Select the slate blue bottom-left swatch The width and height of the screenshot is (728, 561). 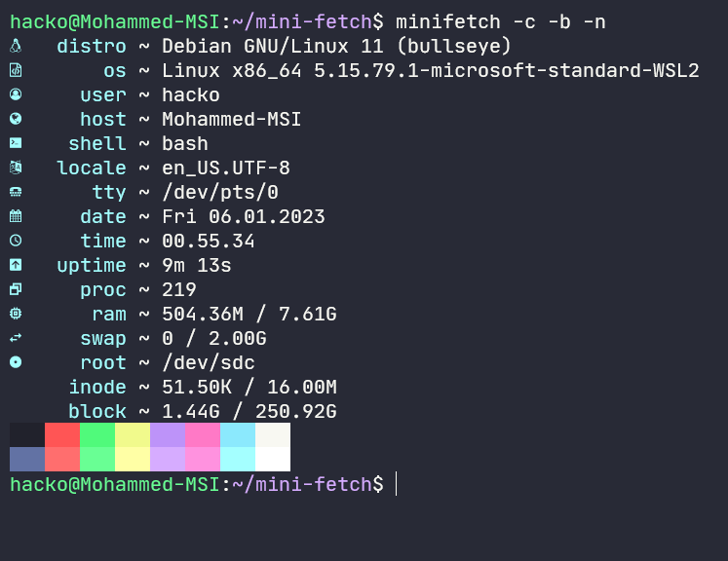tap(27, 459)
